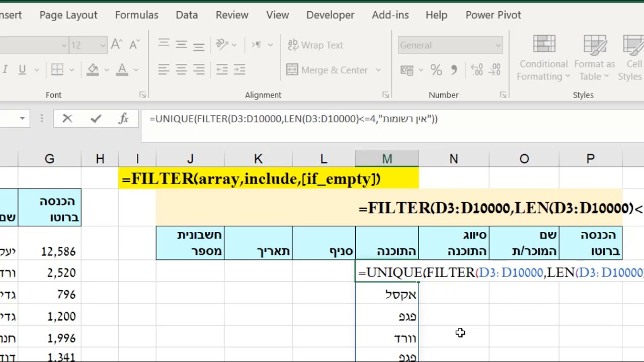The image size is (644, 362).
Task: Increase indent
Action: click(x=239, y=70)
